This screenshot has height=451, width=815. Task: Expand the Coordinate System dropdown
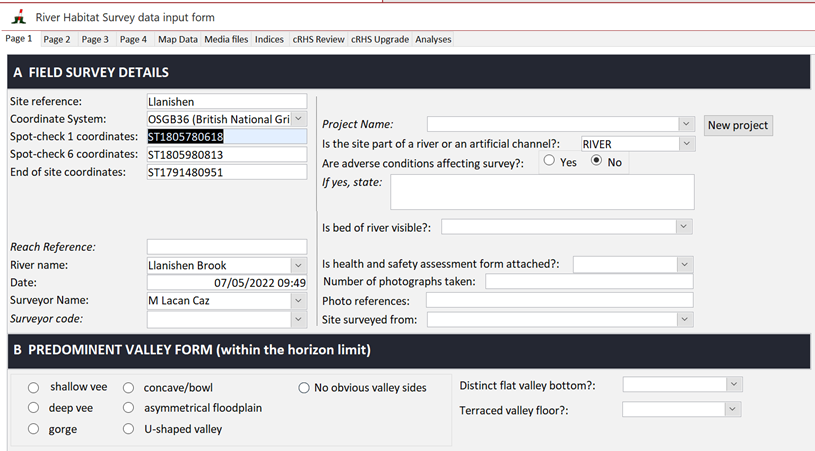(x=299, y=119)
